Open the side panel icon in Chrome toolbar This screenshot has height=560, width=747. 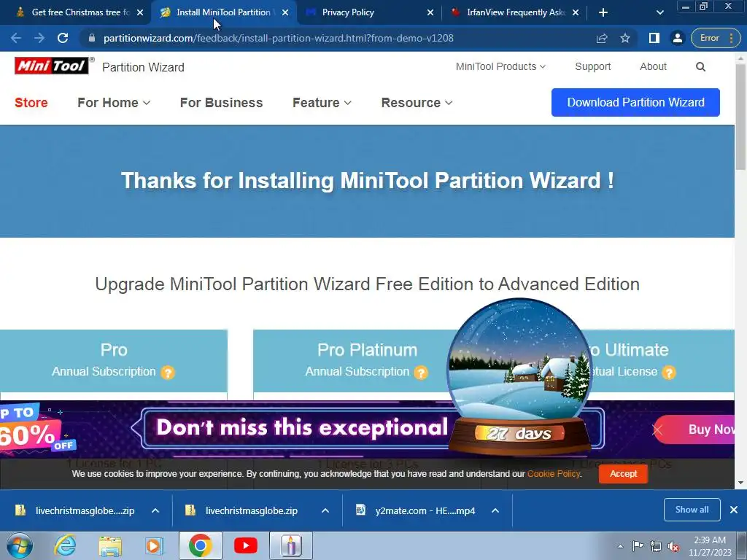coord(654,38)
